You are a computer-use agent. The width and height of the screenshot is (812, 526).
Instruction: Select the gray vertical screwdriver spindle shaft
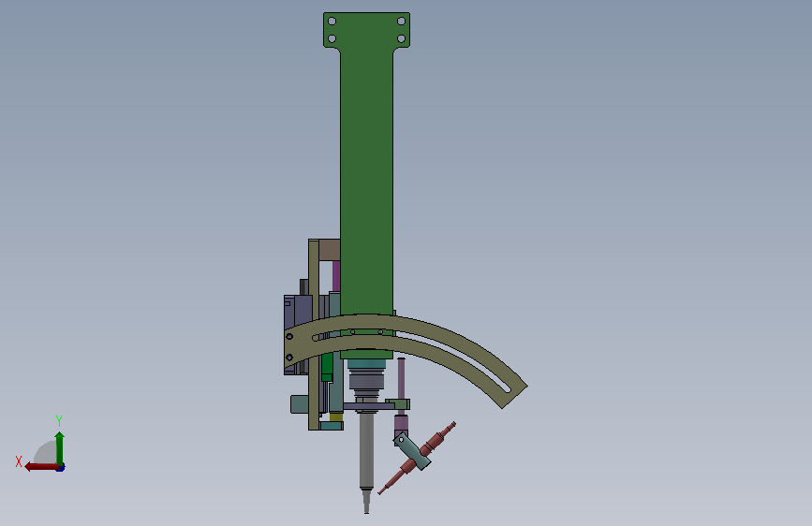coord(366,450)
